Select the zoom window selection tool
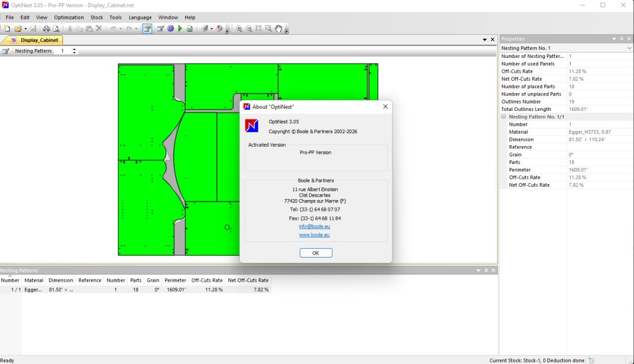This screenshot has height=364, width=634. (x=268, y=29)
